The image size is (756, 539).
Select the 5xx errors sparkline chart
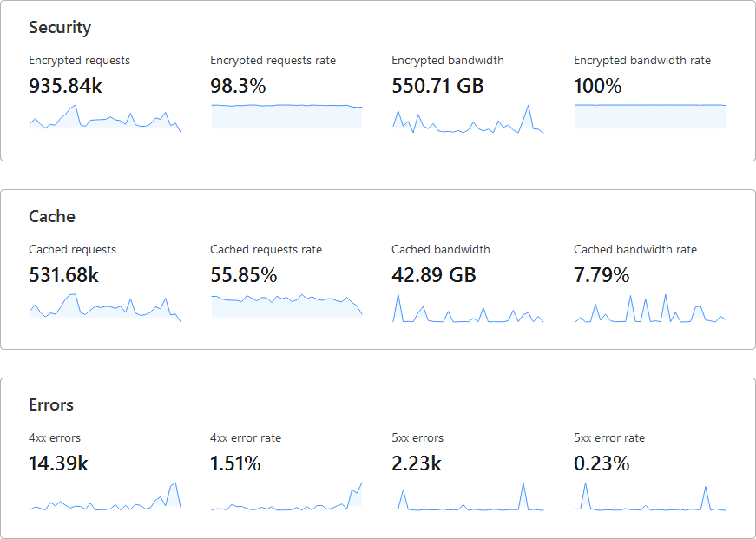click(x=468, y=496)
